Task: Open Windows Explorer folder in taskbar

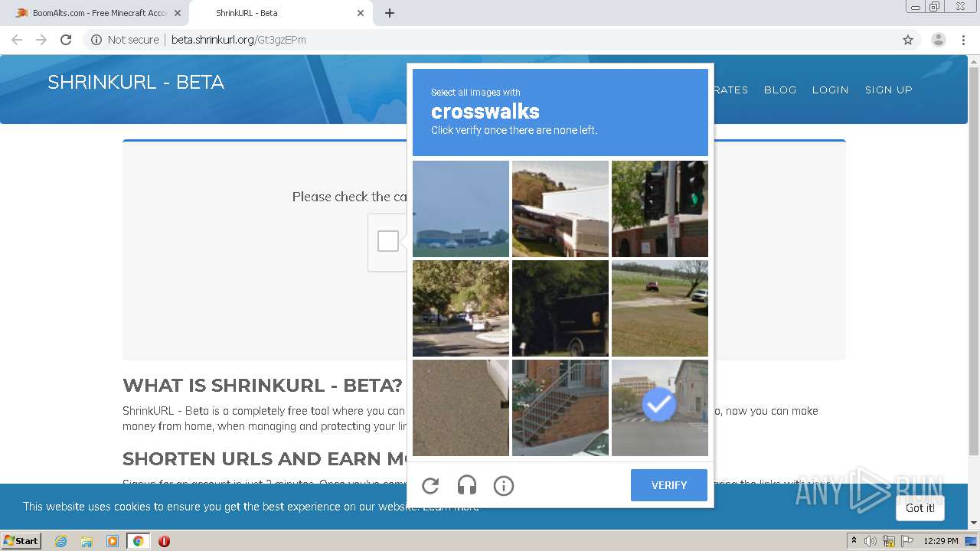Action: (x=87, y=541)
